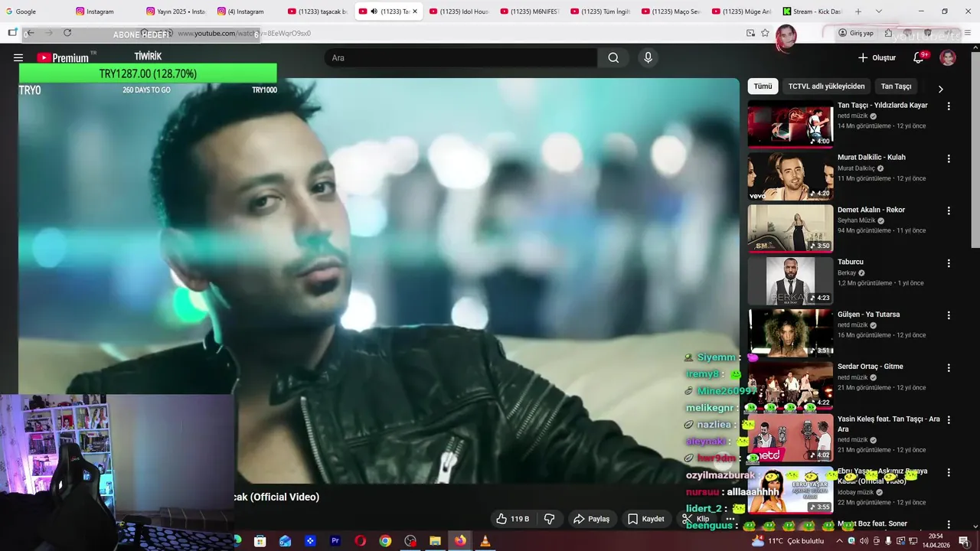Open a new browser tab
Screen dimensions: 980x551
[858, 11]
